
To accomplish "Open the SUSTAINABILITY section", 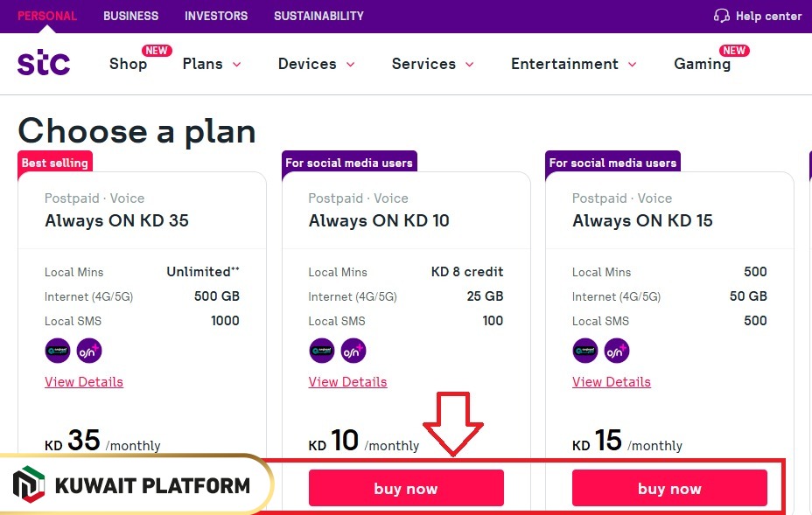I will pyautogui.click(x=318, y=16).
